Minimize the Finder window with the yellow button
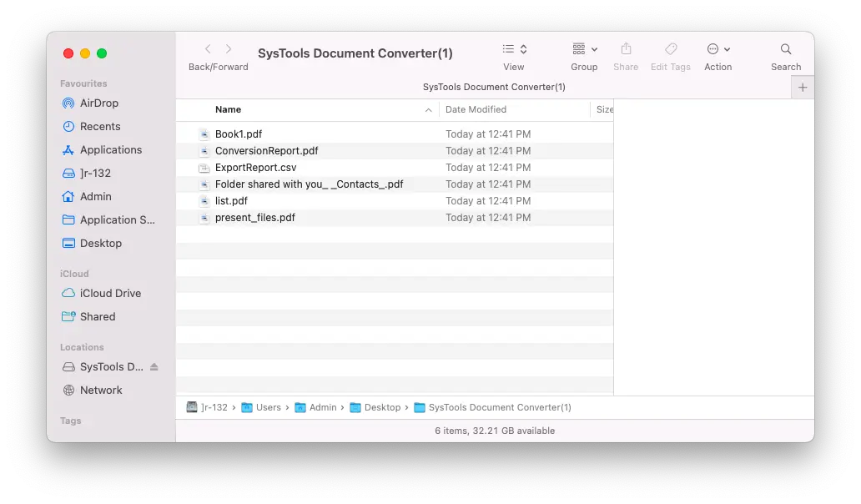Image resolution: width=861 pixels, height=504 pixels. [x=85, y=53]
